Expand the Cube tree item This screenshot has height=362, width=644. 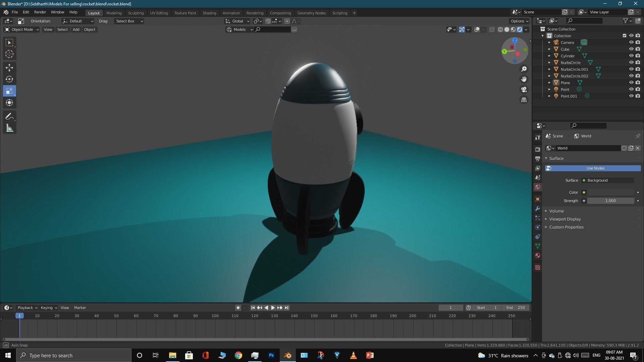point(549,49)
